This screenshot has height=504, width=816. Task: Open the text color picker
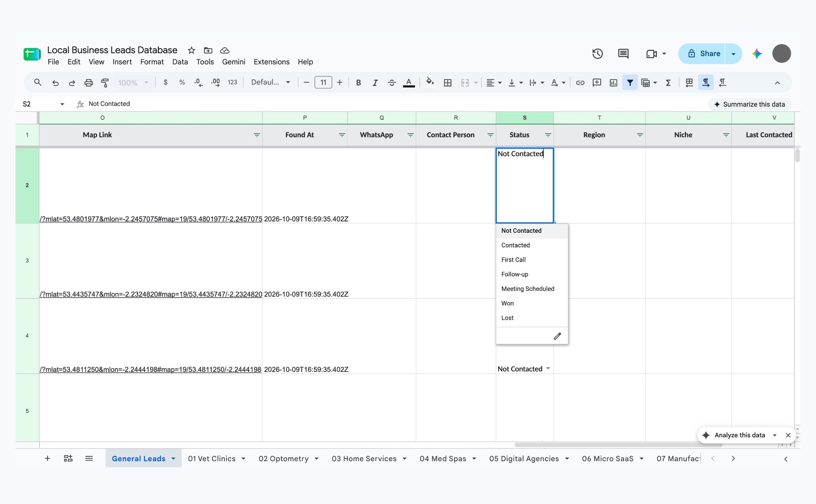tap(409, 83)
